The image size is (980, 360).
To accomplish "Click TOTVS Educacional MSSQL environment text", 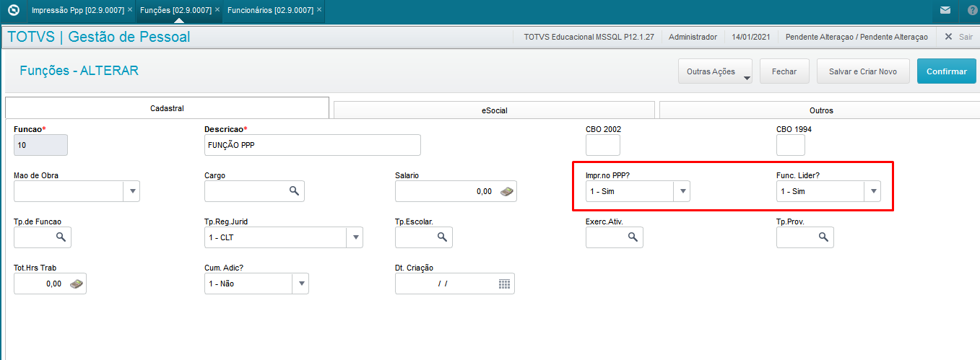I will coord(589,37).
